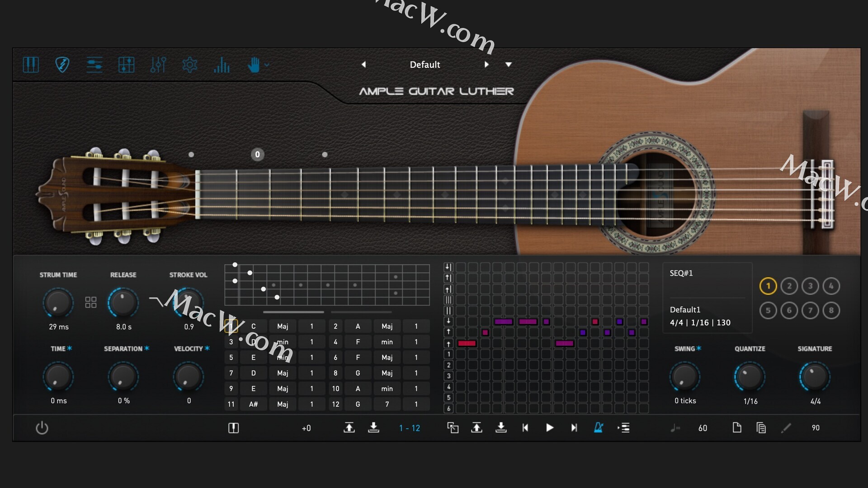This screenshot has height=488, width=868.
Task: Go to the next preset arrow
Action: click(486, 65)
